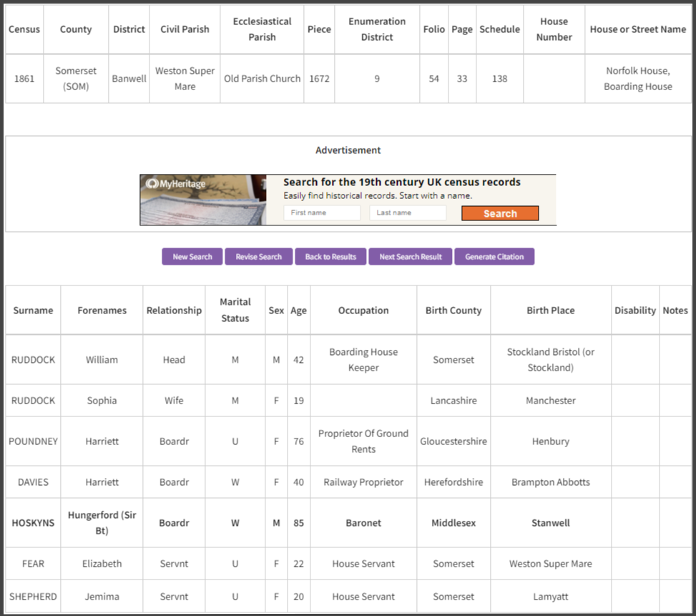Click 'Hungerford (Sir Bt)' forenames cell
The height and width of the screenshot is (616, 696).
tap(102, 523)
